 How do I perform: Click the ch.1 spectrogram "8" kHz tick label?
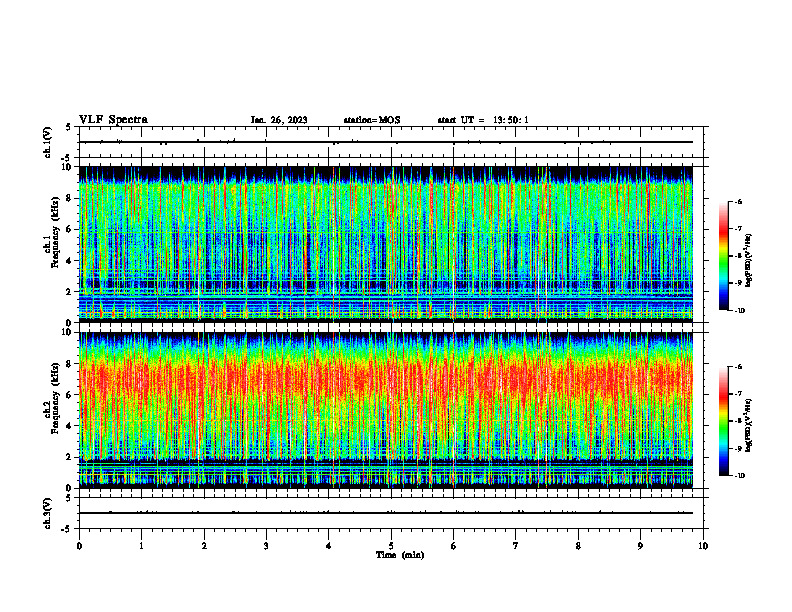(x=70, y=198)
